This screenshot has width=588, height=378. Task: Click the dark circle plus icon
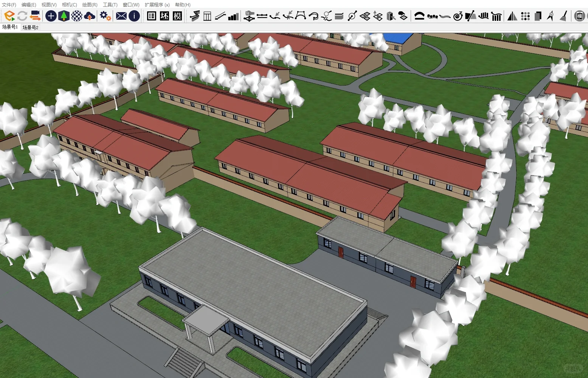(x=51, y=16)
